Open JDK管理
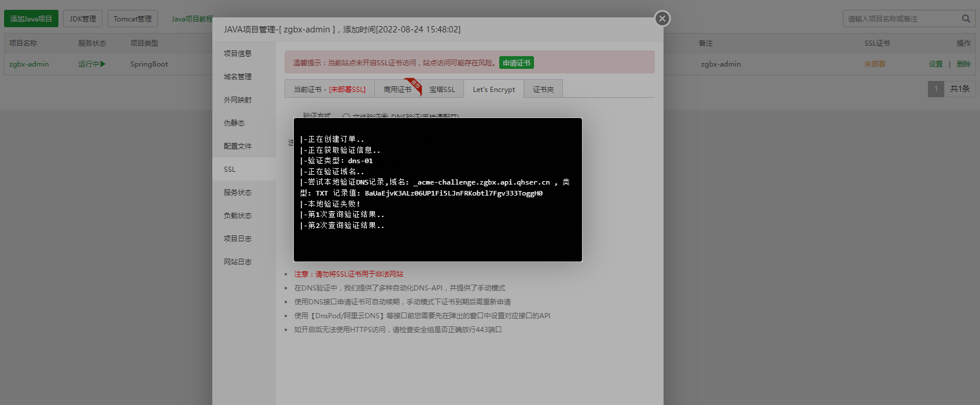Viewport: 980px width, 405px height. [x=83, y=19]
